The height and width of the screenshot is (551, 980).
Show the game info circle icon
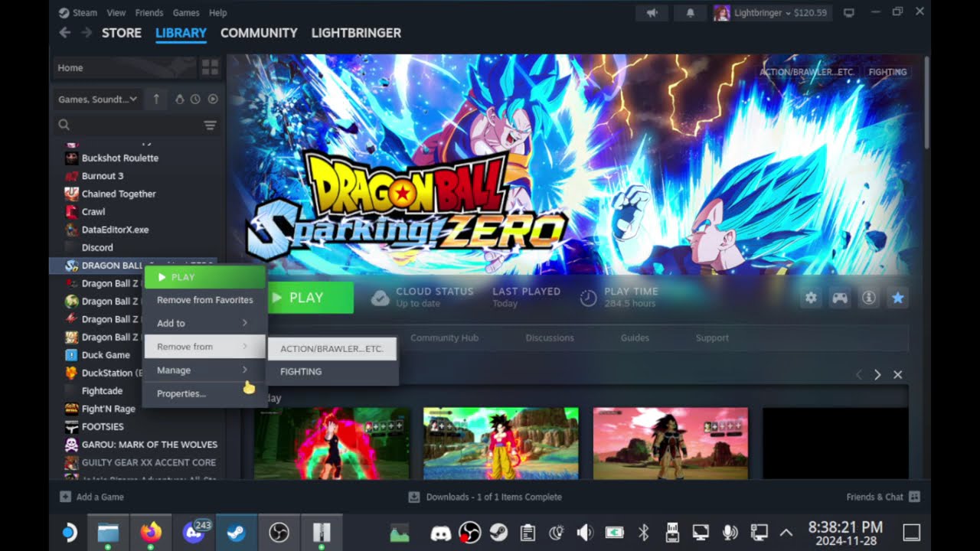tap(869, 298)
